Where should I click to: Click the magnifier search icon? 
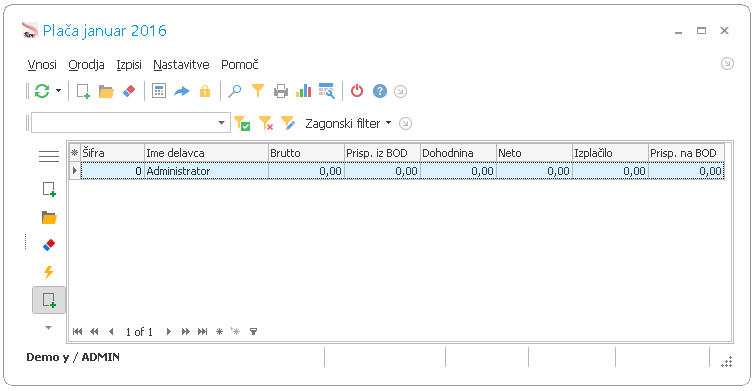coord(235,91)
